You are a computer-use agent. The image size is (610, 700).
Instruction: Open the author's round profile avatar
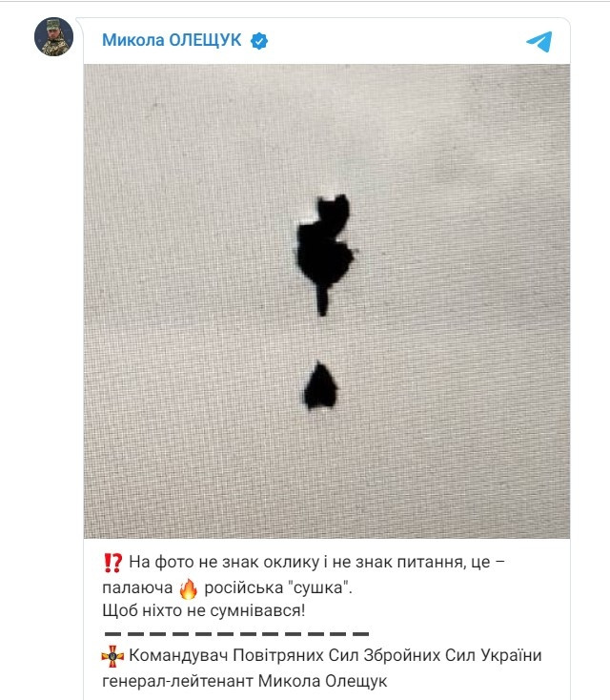[53, 36]
